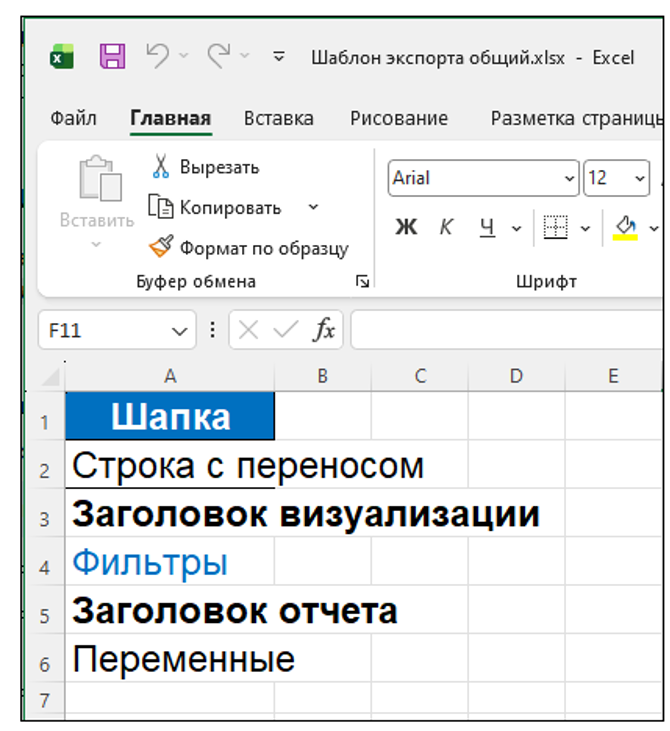Image resolution: width=670 pixels, height=731 pixels.
Task: Select row 4 header
Action: tap(45, 562)
